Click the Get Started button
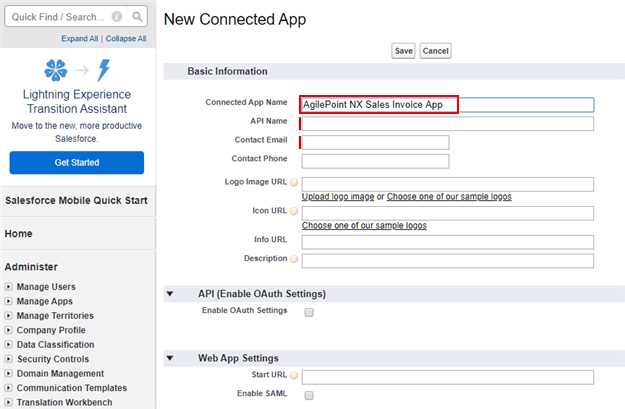This screenshot has width=625, height=409. coord(77,163)
